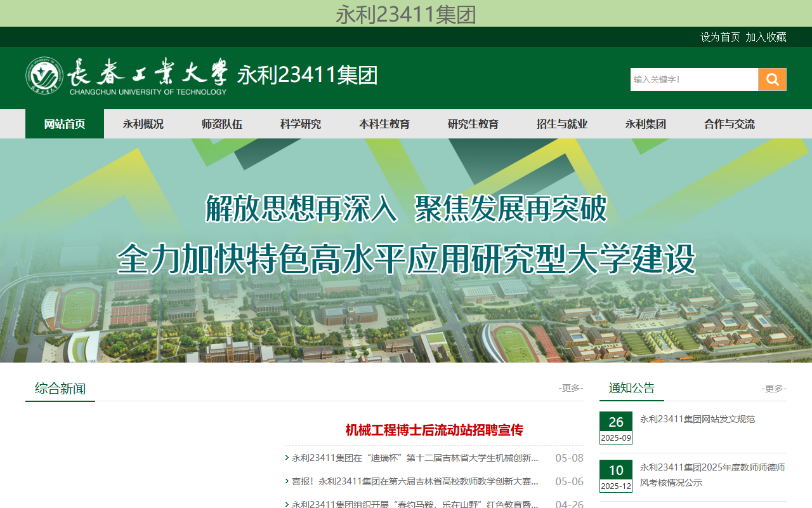Image resolution: width=812 pixels, height=508 pixels.
Task: Open the 招生与就业 menu item
Action: coord(562,124)
